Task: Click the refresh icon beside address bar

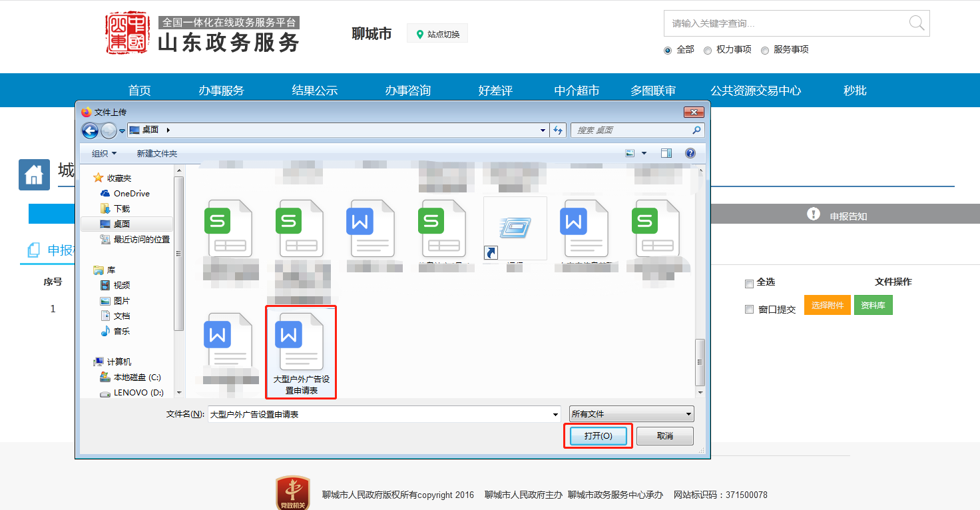Action: pyautogui.click(x=559, y=130)
